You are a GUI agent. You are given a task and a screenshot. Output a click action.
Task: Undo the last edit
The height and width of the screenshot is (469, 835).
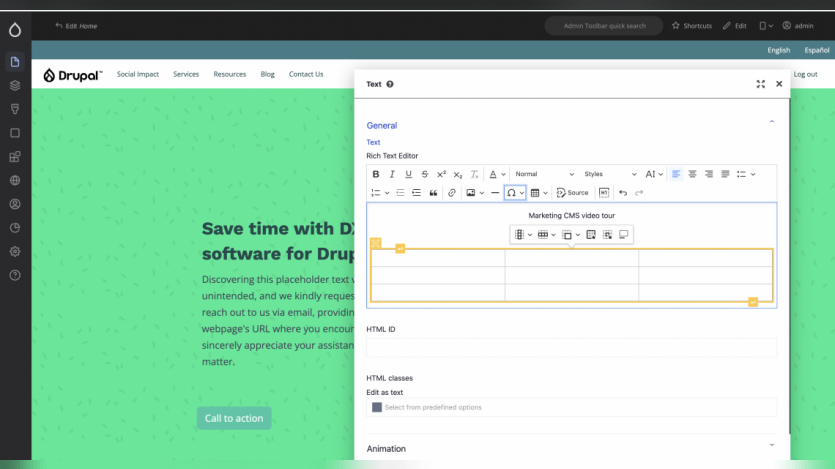click(x=623, y=193)
